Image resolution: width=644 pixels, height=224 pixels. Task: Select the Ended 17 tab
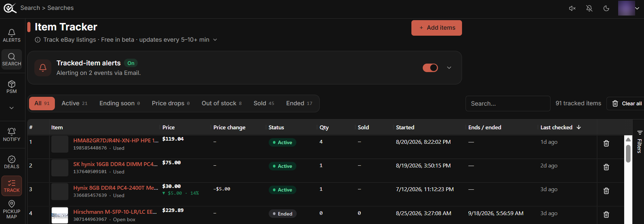(299, 104)
